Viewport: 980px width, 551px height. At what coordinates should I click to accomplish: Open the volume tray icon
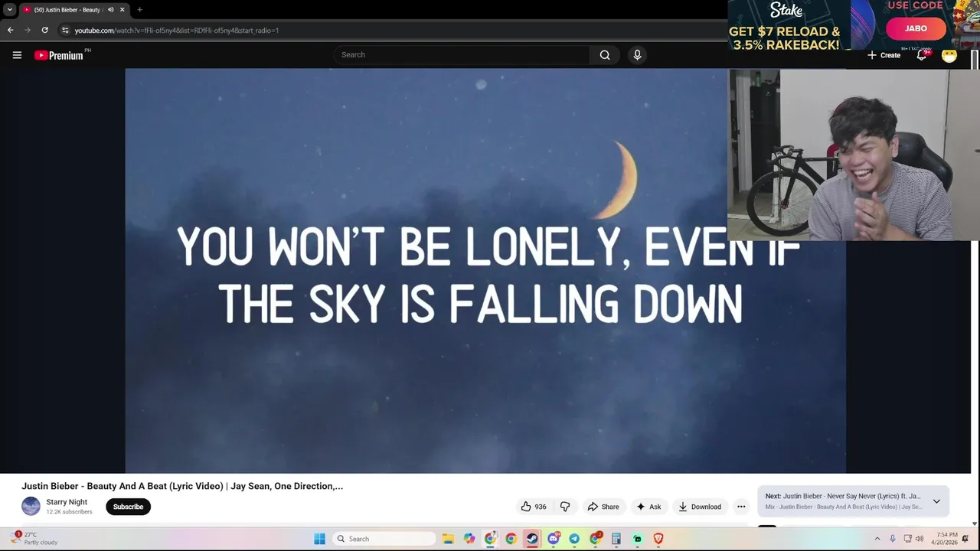920,539
